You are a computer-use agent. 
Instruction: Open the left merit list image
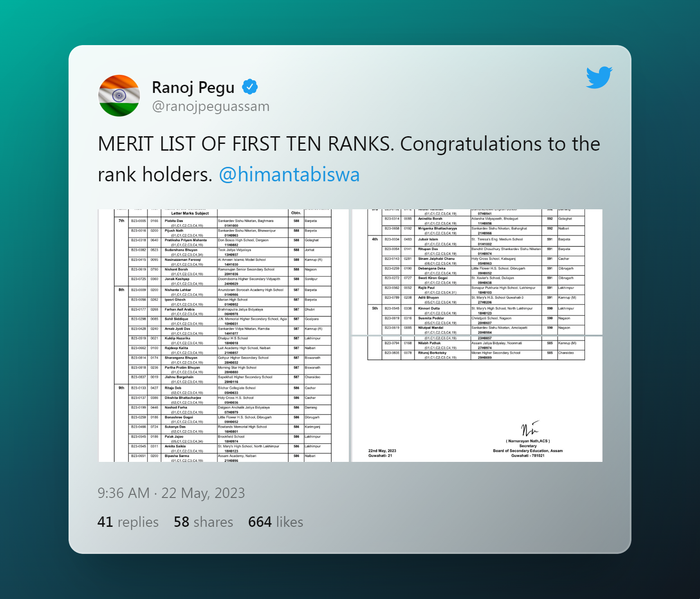click(x=224, y=336)
